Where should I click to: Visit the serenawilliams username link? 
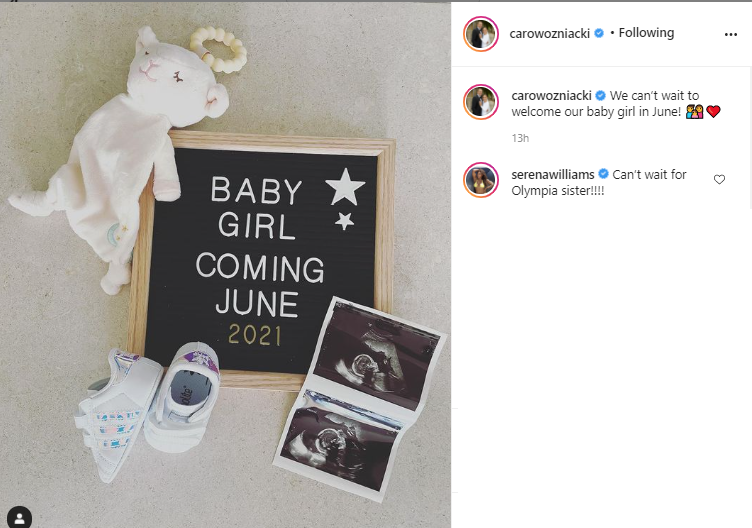pos(553,174)
